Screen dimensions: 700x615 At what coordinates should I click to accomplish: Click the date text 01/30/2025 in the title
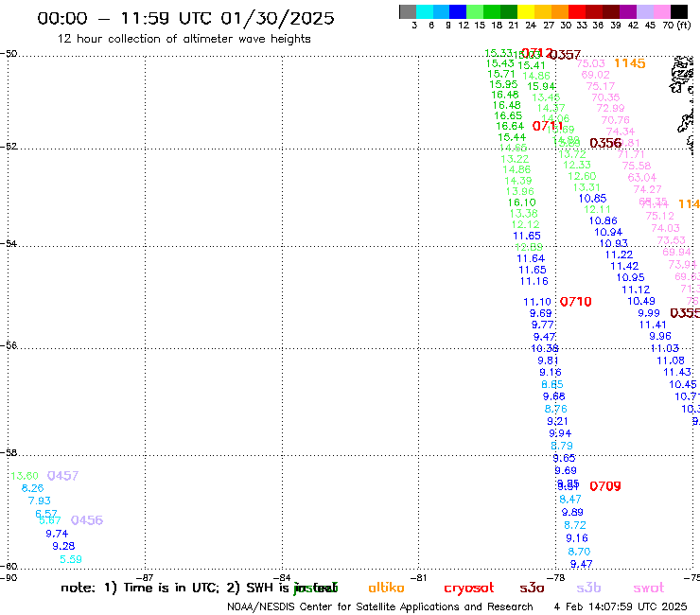(x=277, y=18)
